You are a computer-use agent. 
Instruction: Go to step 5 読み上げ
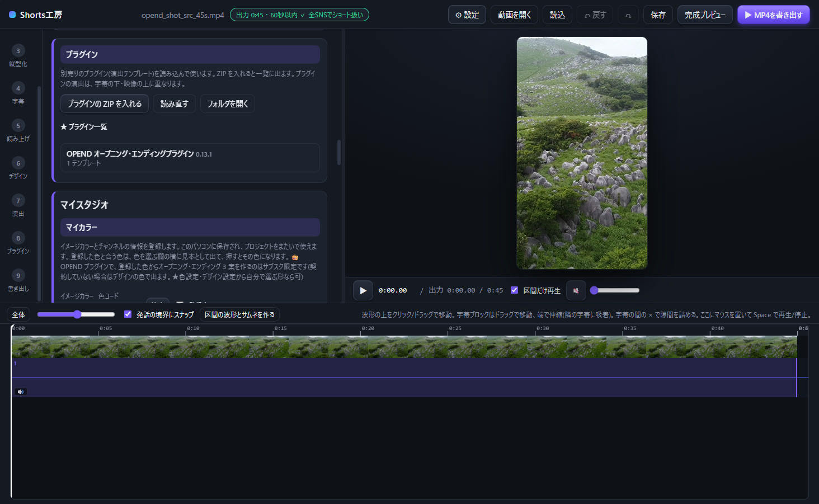click(18, 131)
